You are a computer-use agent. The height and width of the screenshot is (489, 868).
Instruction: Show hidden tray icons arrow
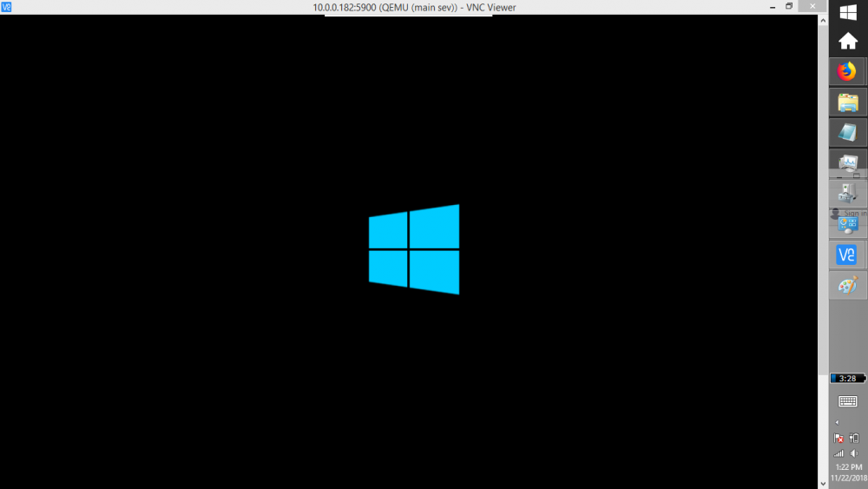coord(837,422)
